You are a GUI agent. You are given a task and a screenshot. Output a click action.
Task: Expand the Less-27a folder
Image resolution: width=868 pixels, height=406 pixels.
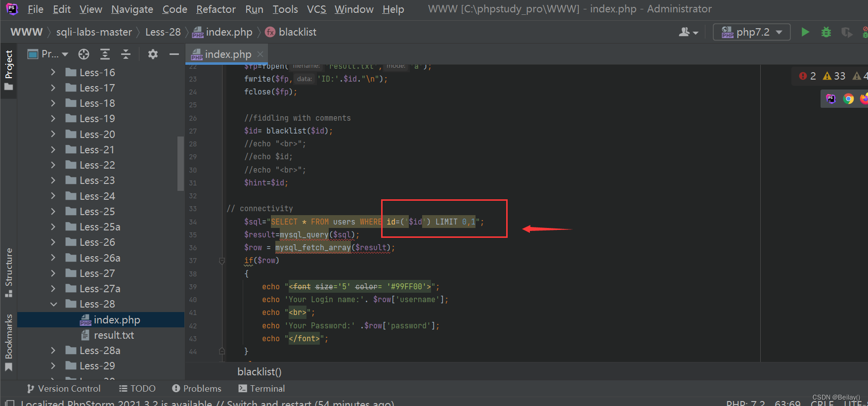[x=53, y=288]
